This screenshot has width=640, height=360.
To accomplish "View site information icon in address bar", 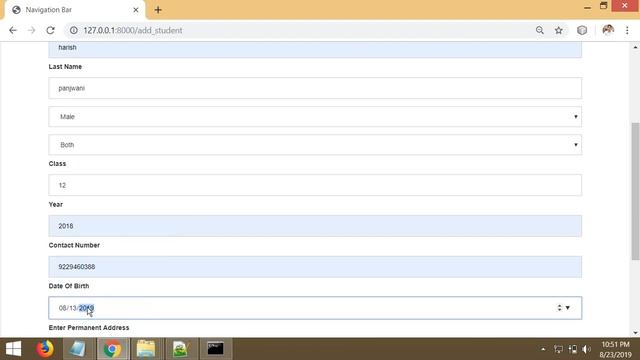I will (73, 30).
